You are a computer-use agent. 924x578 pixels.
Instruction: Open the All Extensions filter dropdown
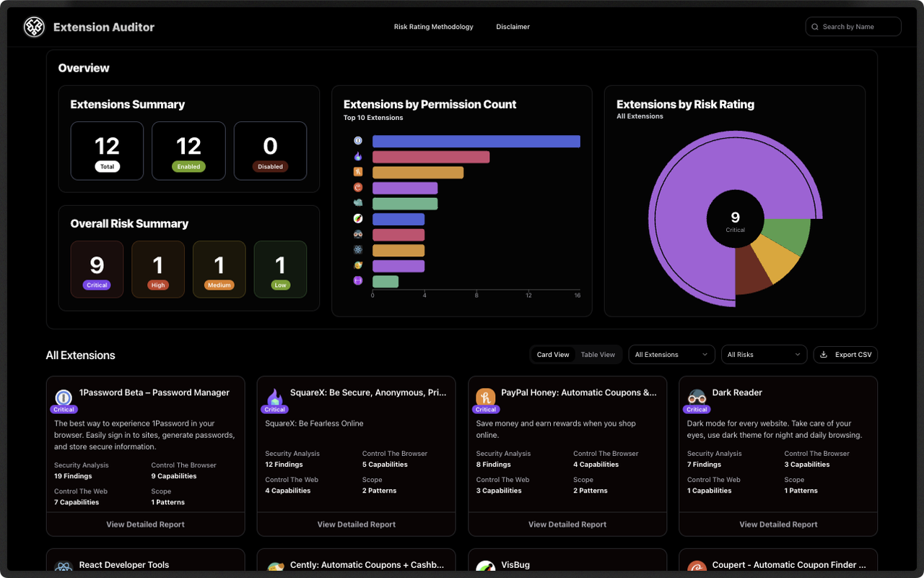(x=671, y=355)
